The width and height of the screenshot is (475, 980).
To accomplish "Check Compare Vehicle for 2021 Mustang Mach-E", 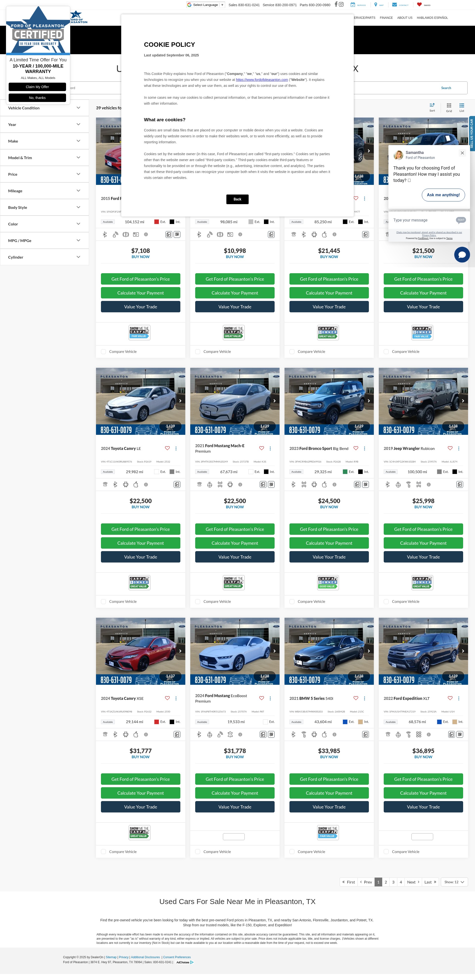I will click(x=198, y=601).
